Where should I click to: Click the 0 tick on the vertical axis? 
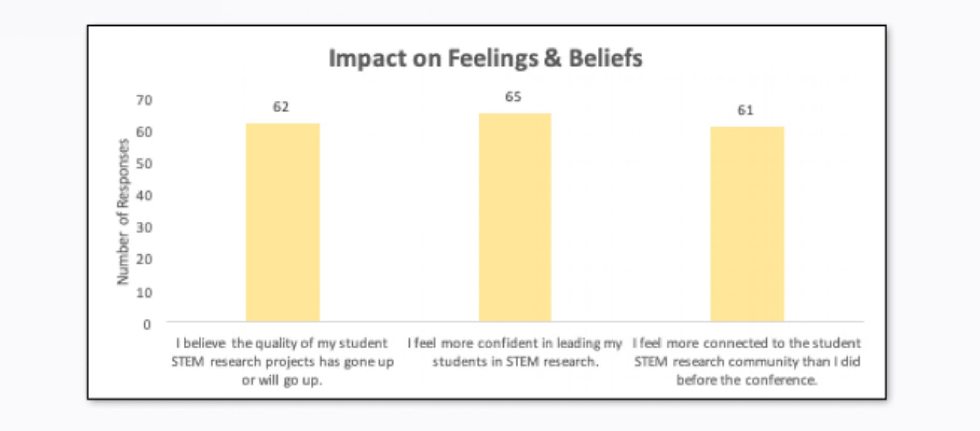pyautogui.click(x=147, y=324)
